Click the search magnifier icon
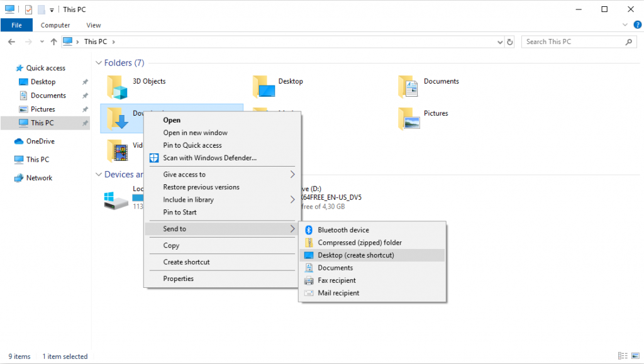The height and width of the screenshot is (364, 644). tap(628, 42)
